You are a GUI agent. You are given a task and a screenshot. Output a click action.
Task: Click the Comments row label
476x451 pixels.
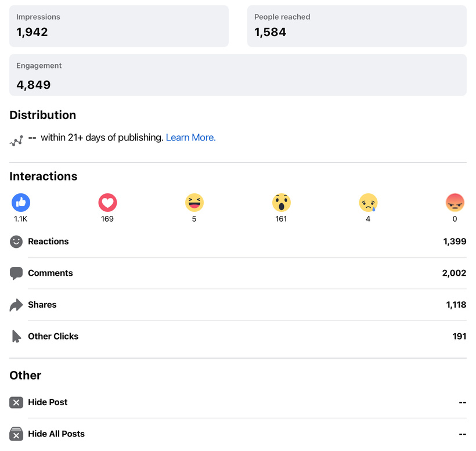(51, 273)
